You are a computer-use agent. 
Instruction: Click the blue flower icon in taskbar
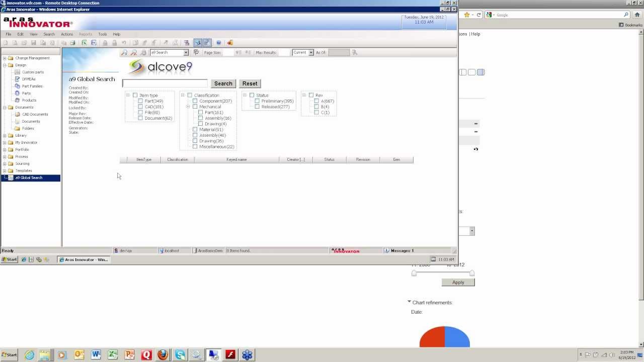click(x=247, y=355)
